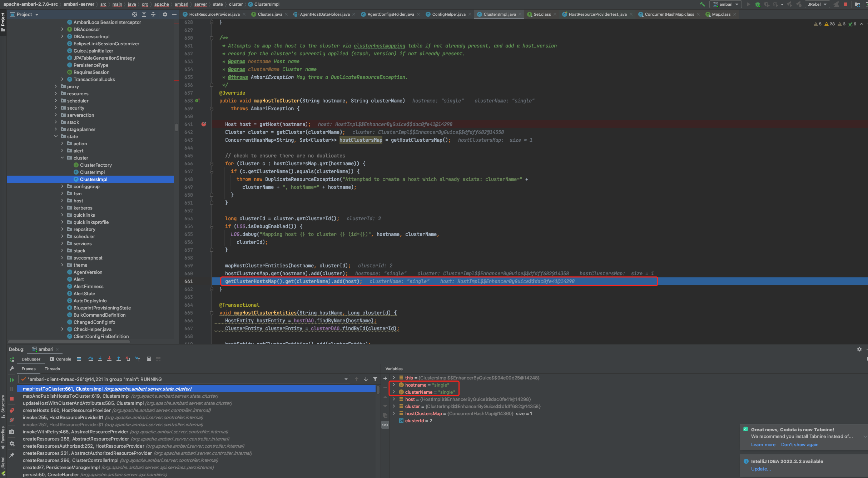The height and width of the screenshot is (478, 868).
Task: Collapse the cluster folder in tree
Action: tap(62, 158)
